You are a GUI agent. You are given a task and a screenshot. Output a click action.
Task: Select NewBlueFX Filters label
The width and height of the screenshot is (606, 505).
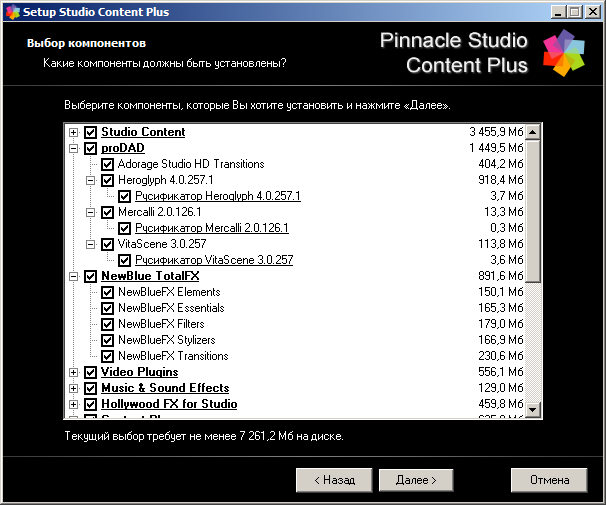click(x=161, y=324)
